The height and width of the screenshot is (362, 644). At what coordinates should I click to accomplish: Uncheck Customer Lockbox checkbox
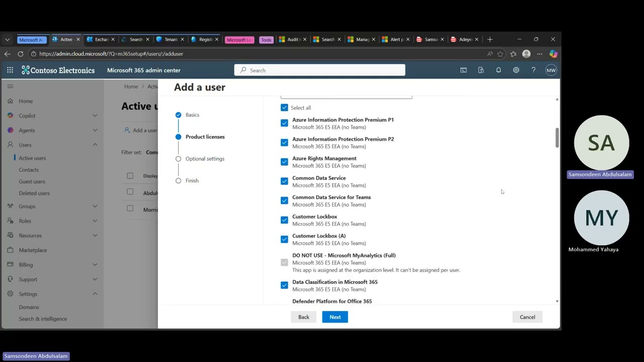click(x=284, y=220)
